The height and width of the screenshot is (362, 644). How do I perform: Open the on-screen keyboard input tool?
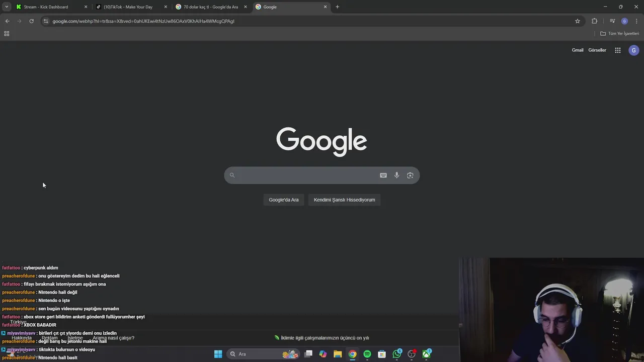click(383, 175)
